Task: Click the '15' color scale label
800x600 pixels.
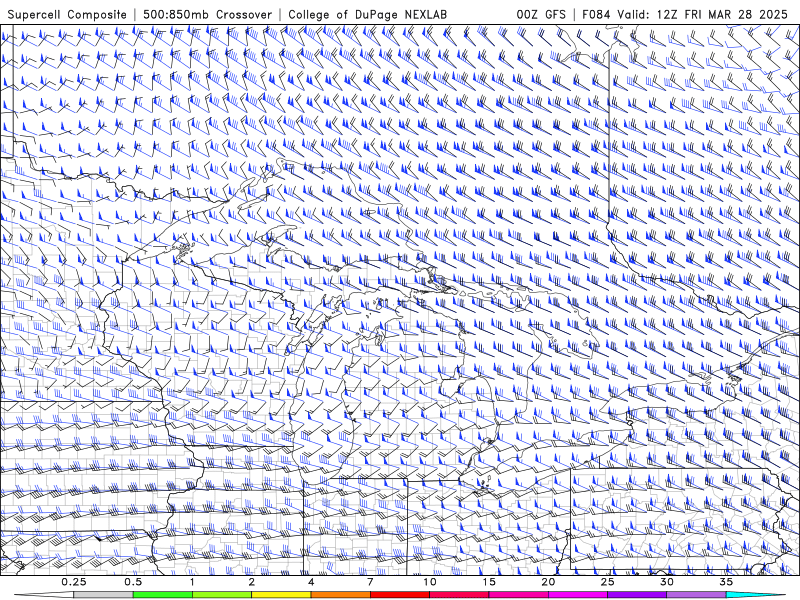Action: pos(489,582)
